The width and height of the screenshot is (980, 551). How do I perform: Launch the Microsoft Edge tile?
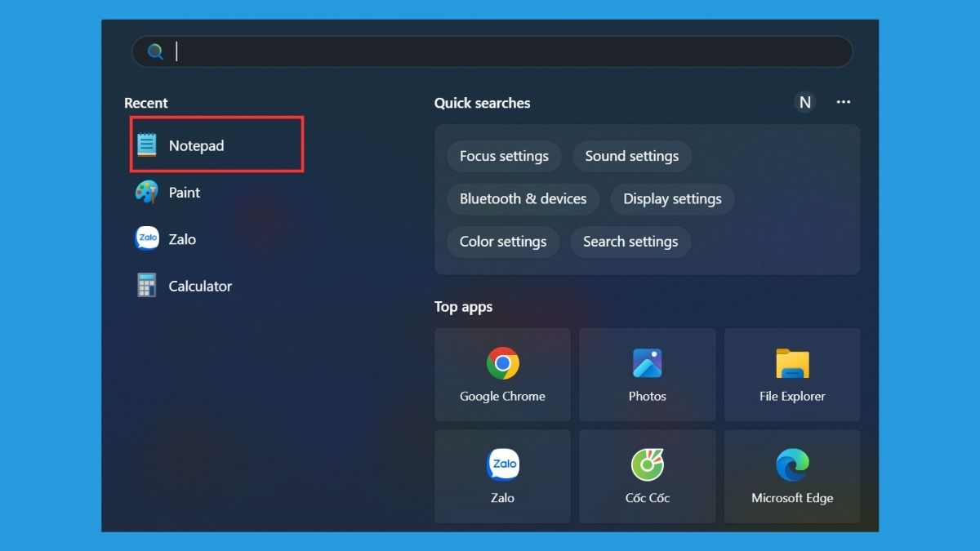[792, 477]
